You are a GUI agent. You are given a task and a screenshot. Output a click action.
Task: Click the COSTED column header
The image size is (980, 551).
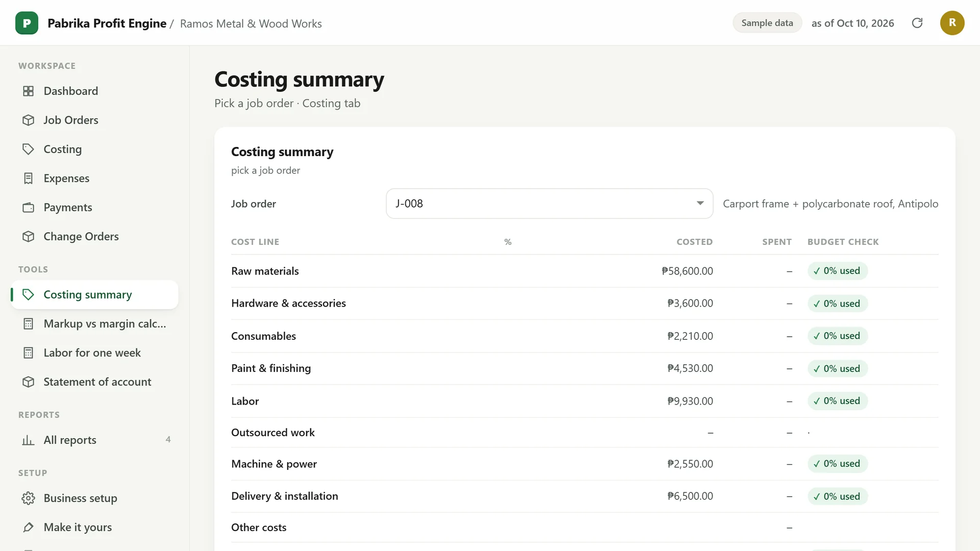[695, 242]
